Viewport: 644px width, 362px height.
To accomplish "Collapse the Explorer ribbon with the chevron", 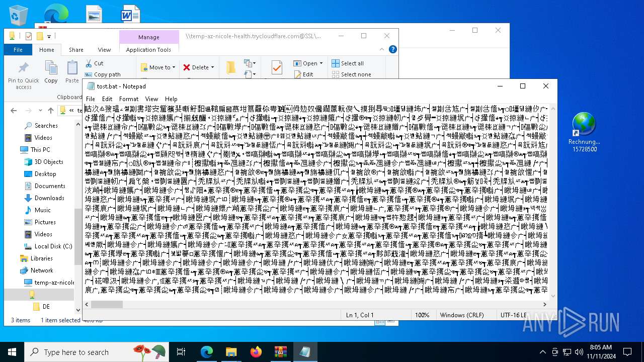I will 382,49.
